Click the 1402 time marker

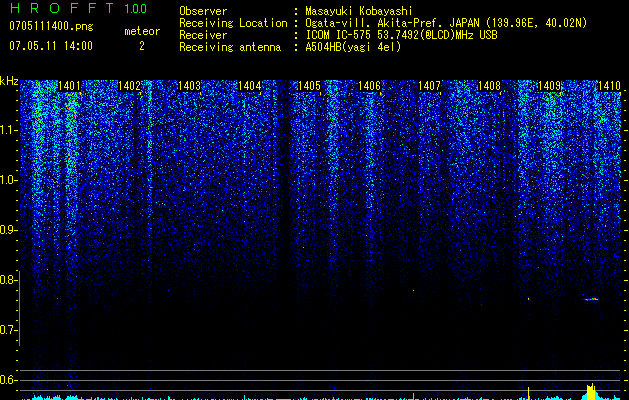click(x=130, y=86)
